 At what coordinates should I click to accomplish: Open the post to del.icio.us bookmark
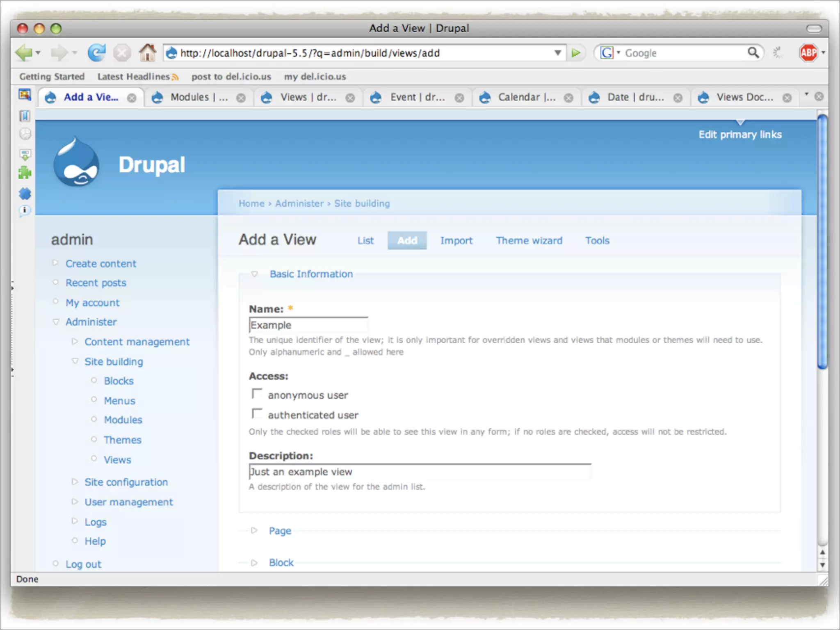[231, 77]
